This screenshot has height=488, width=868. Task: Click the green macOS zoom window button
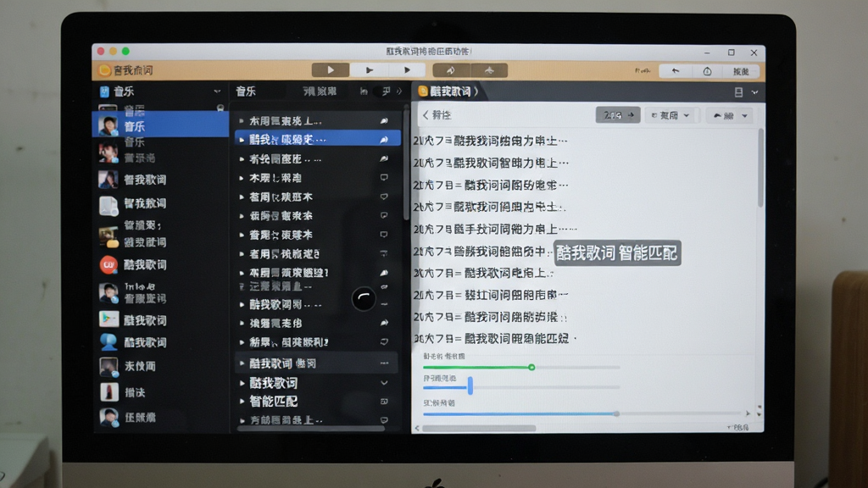click(125, 52)
